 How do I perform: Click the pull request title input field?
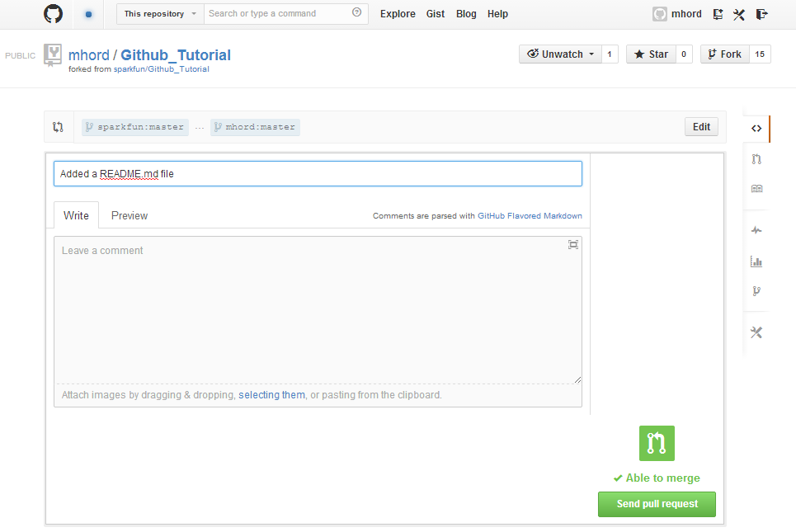(318, 173)
